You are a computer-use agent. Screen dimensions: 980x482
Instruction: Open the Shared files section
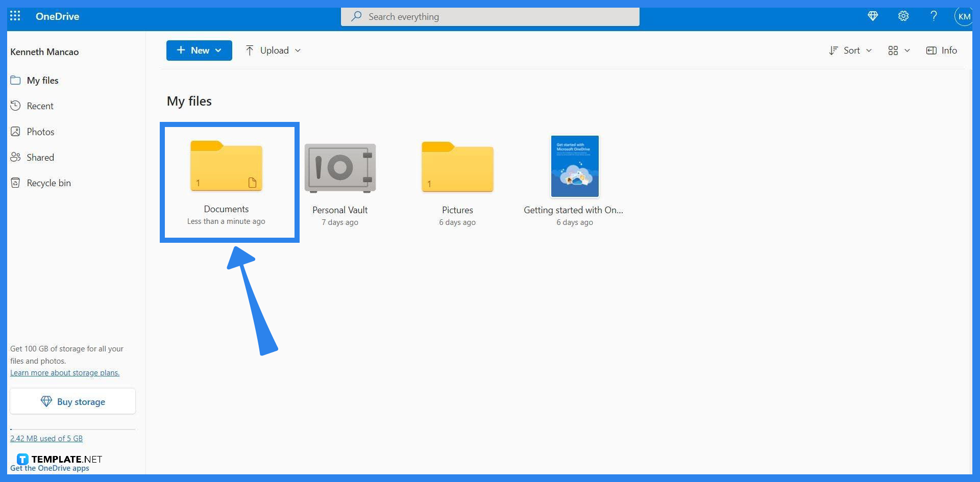40,157
